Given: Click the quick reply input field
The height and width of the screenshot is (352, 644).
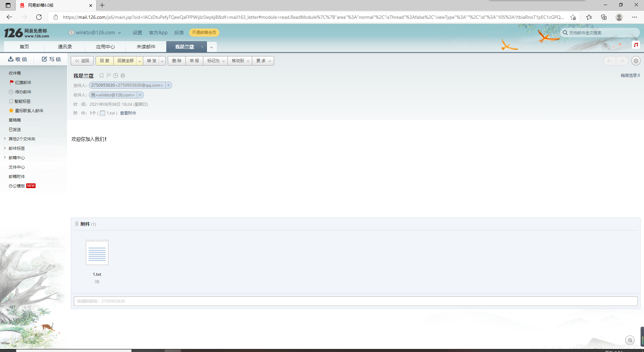Looking at the screenshot, I should tap(356, 301).
